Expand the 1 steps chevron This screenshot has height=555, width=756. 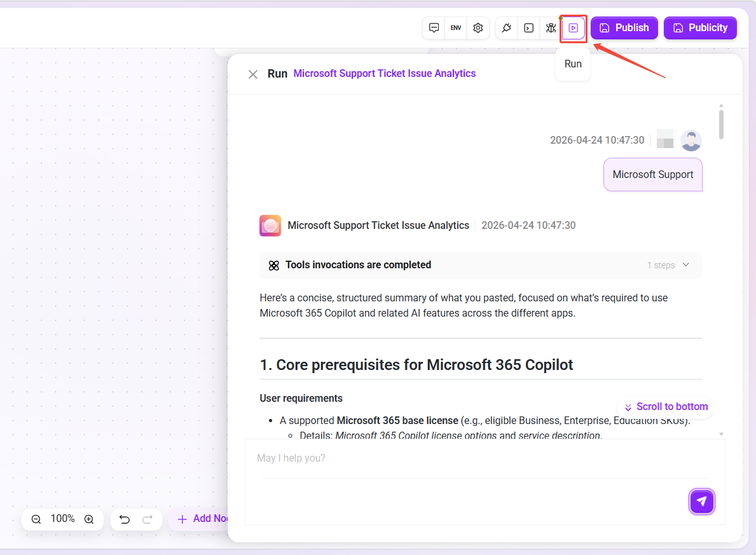686,264
